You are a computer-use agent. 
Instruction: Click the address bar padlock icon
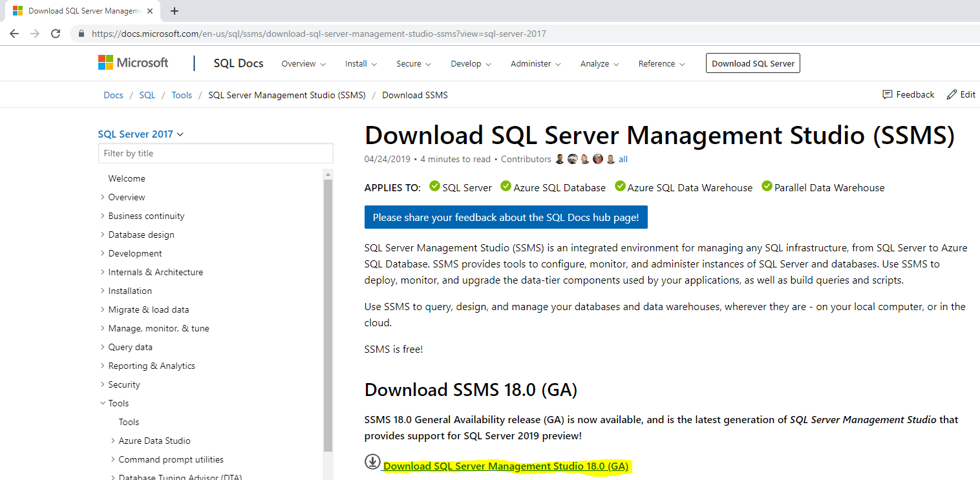(x=81, y=34)
